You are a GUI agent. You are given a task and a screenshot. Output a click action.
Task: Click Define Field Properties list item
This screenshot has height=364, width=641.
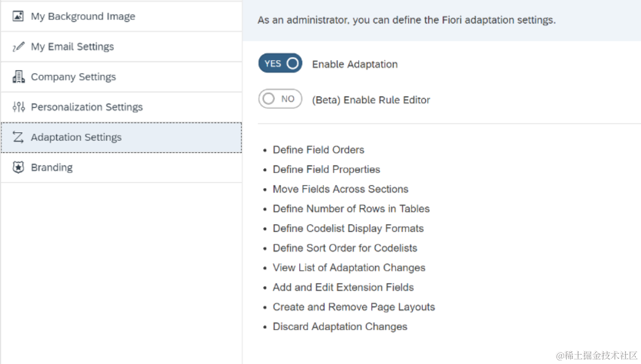click(326, 169)
